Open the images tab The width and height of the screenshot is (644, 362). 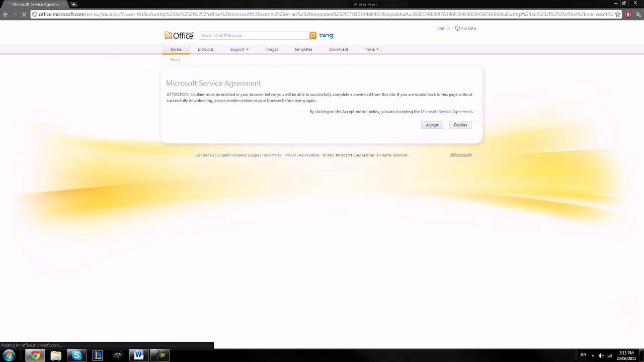coord(272,49)
